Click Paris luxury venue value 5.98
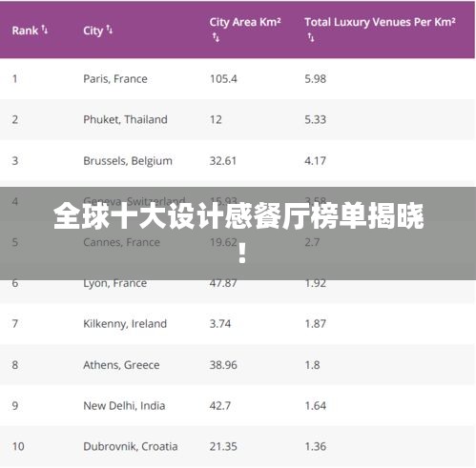 click(315, 79)
